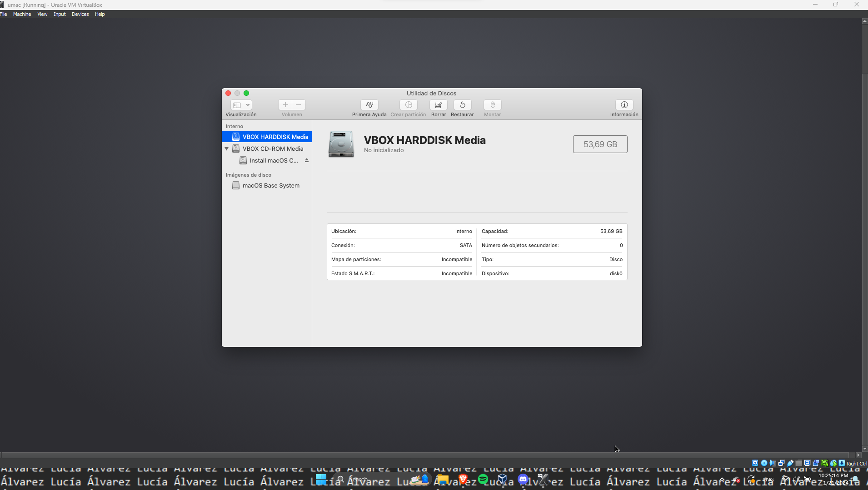Image resolution: width=868 pixels, height=490 pixels.
Task: Click the Borrar erase disk icon
Action: tap(438, 105)
